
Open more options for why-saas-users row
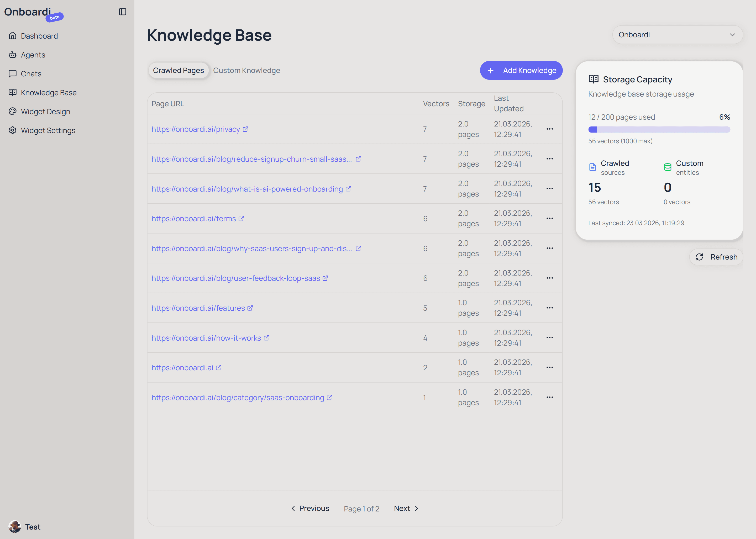(550, 248)
